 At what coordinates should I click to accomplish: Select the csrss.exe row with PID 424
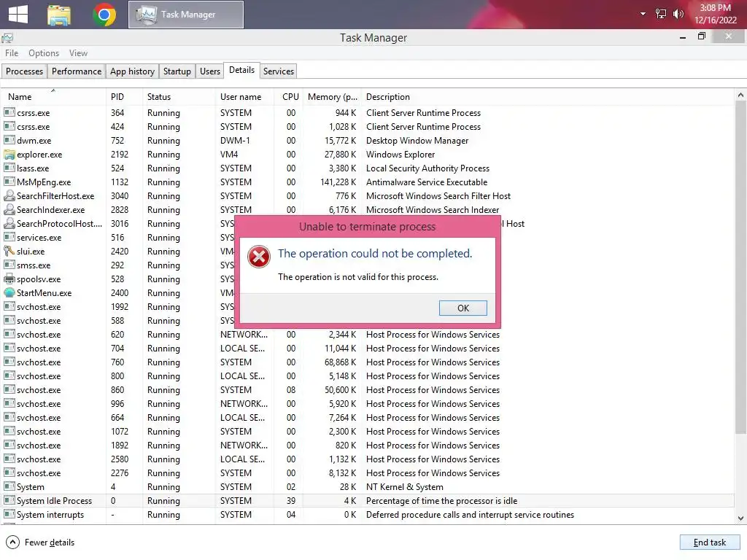(367, 127)
